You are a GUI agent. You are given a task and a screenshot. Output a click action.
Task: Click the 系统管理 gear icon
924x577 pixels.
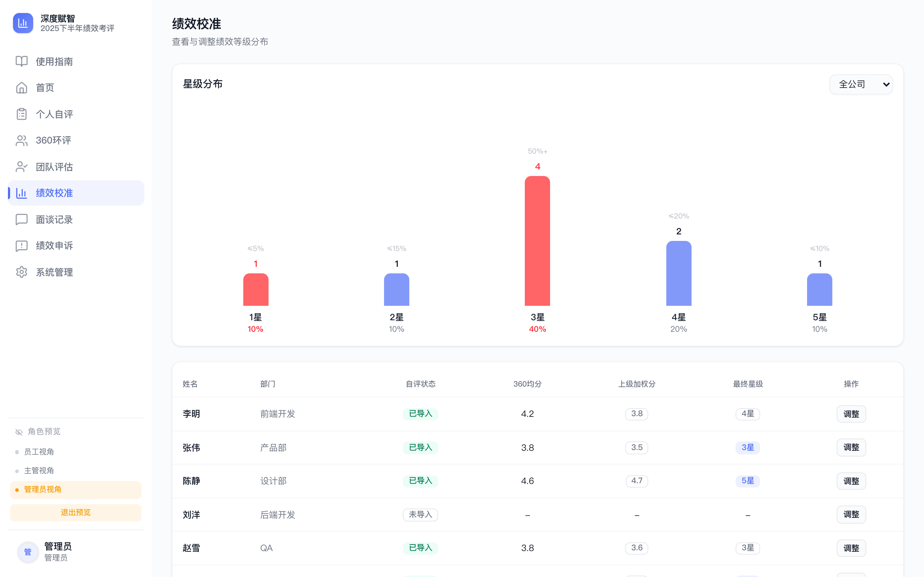[x=21, y=272]
